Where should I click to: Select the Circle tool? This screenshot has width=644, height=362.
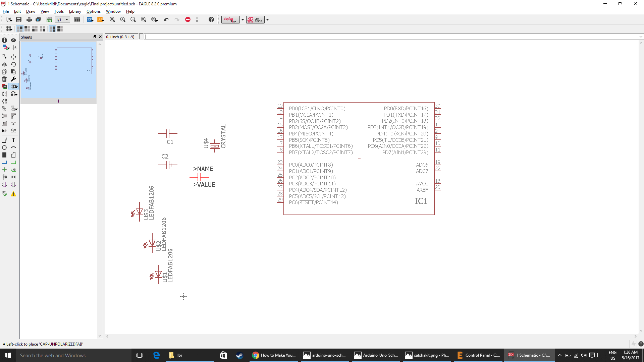point(4,147)
